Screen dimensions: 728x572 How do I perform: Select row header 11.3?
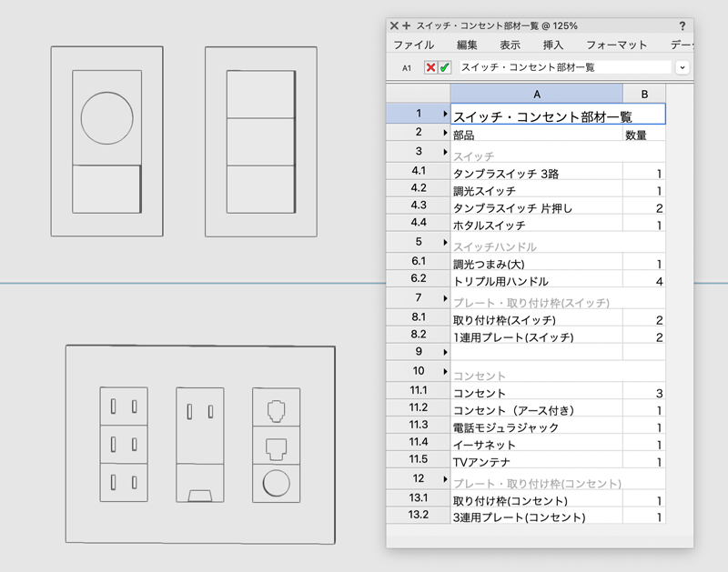coord(419,425)
